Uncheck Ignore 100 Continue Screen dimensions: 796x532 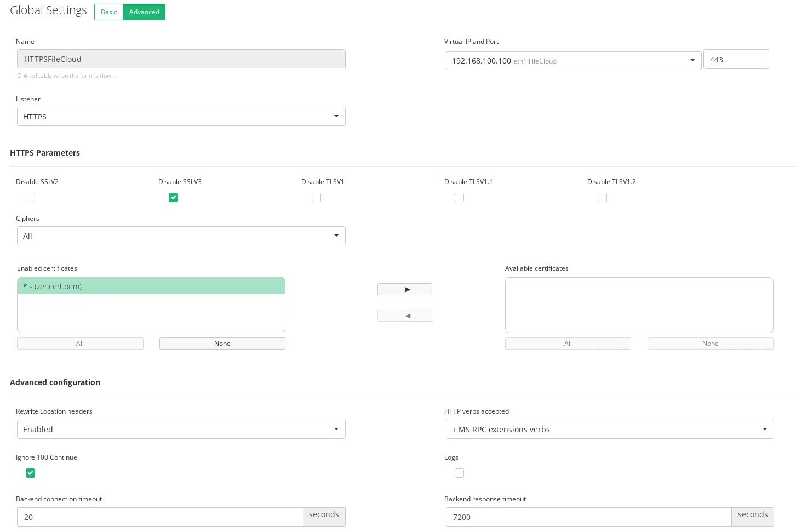pos(31,473)
